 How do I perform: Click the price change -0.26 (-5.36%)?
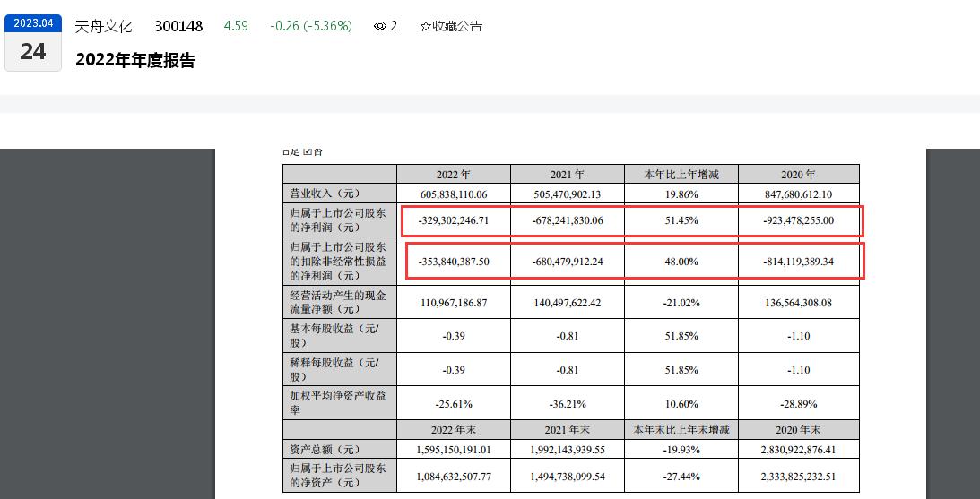point(310,26)
